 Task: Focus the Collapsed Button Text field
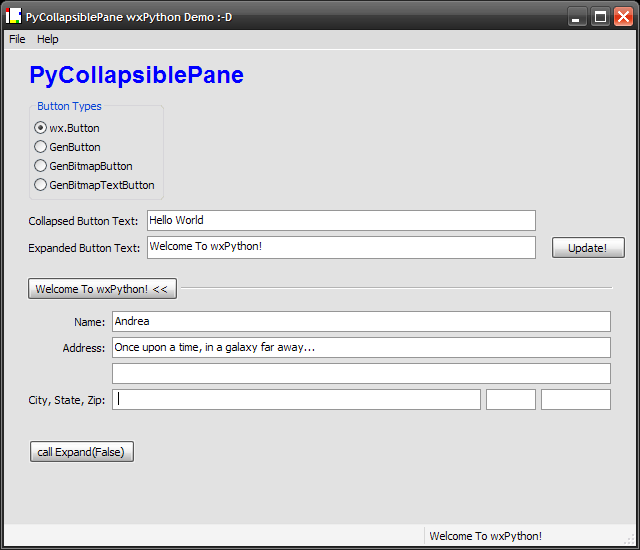click(x=341, y=220)
